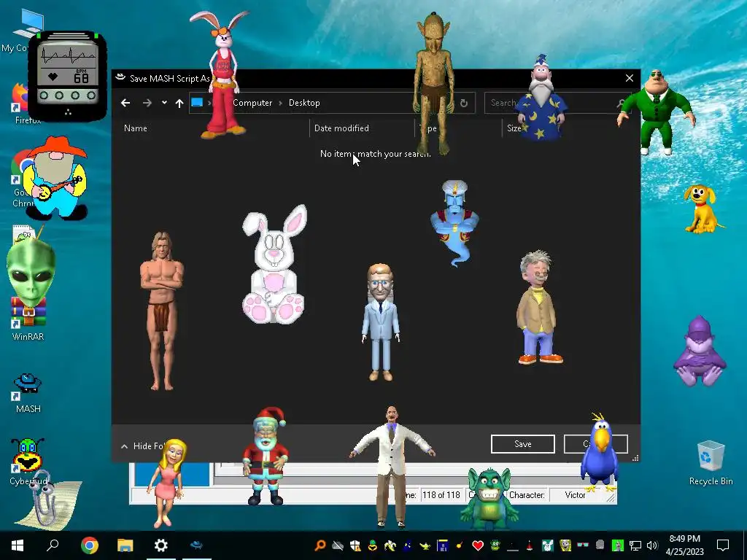
Task: Click the banana peel tray icon
Action: (390, 545)
